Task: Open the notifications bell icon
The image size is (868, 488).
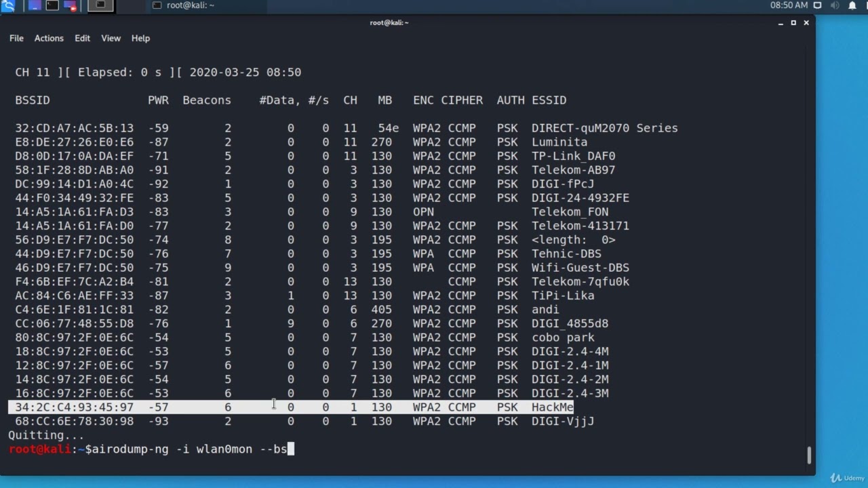Action: [x=852, y=5]
